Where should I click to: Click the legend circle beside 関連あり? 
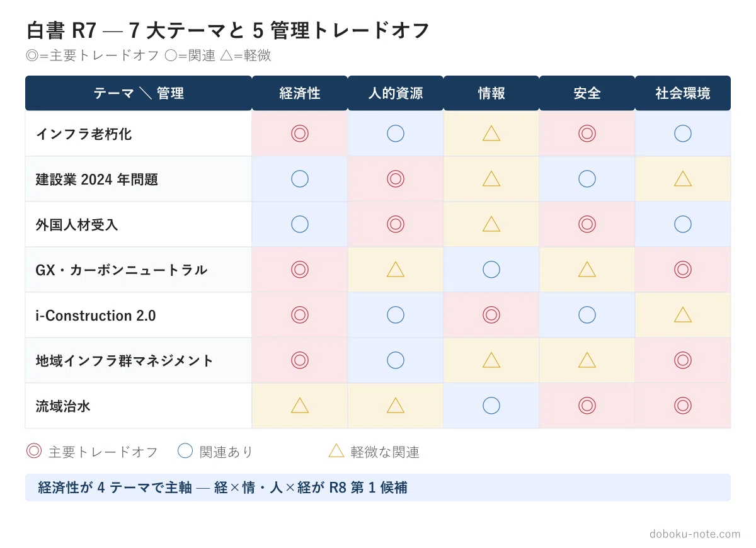185,451
